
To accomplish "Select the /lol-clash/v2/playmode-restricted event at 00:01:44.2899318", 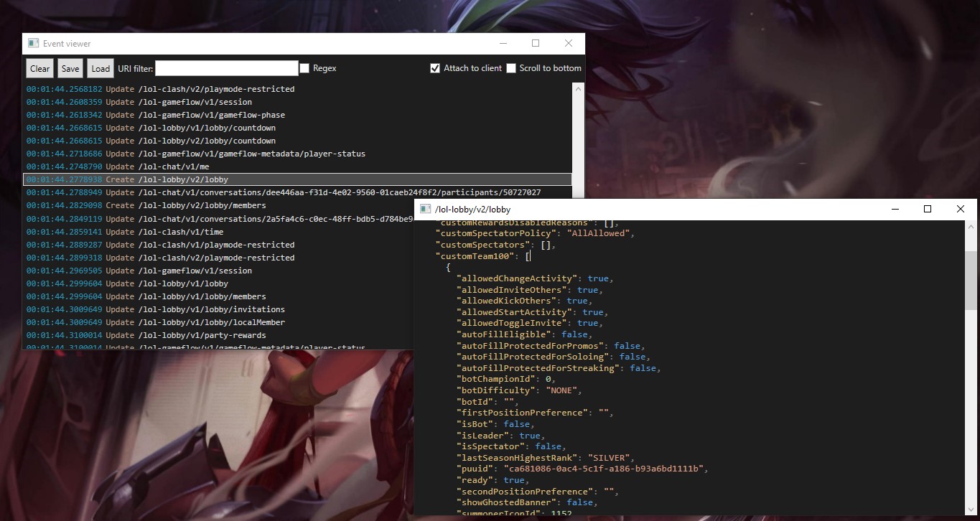I will click(x=219, y=258).
